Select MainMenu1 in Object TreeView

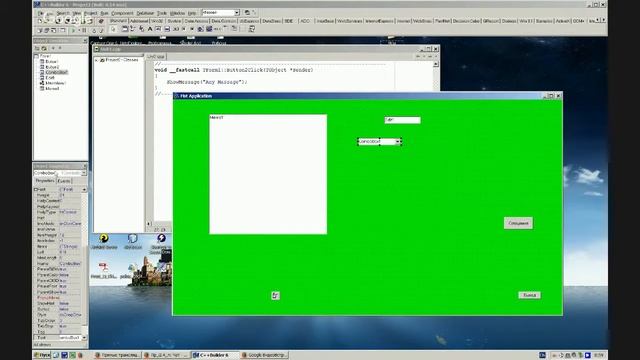coord(55,83)
